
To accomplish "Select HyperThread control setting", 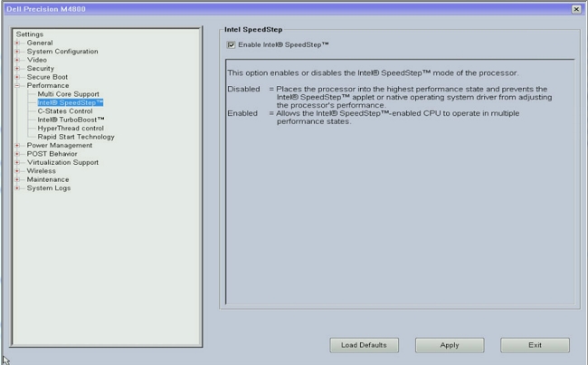I will tap(71, 129).
